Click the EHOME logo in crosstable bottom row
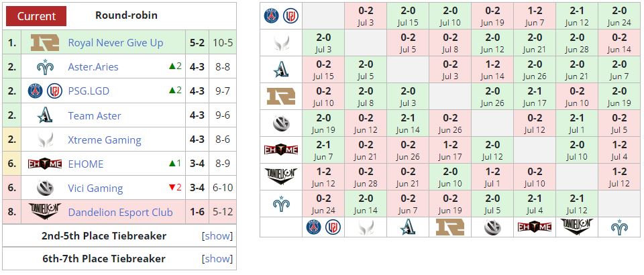The width and height of the screenshot is (644, 275). tap(534, 227)
